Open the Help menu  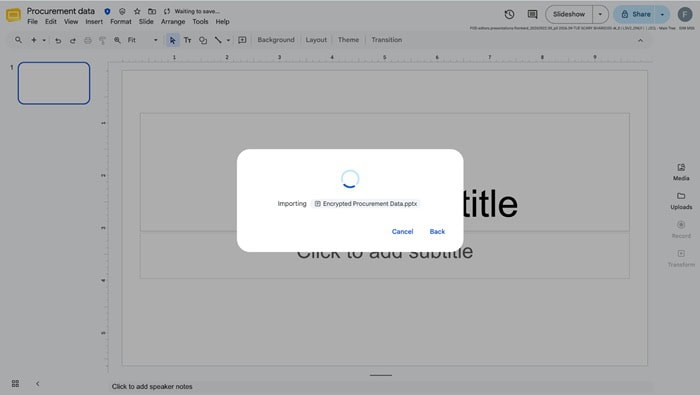pos(222,21)
